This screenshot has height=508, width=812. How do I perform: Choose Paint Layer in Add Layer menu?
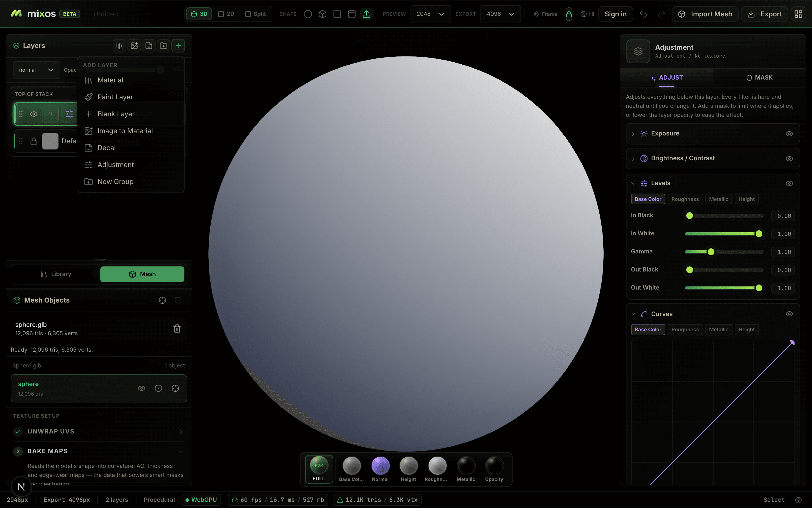click(131, 97)
